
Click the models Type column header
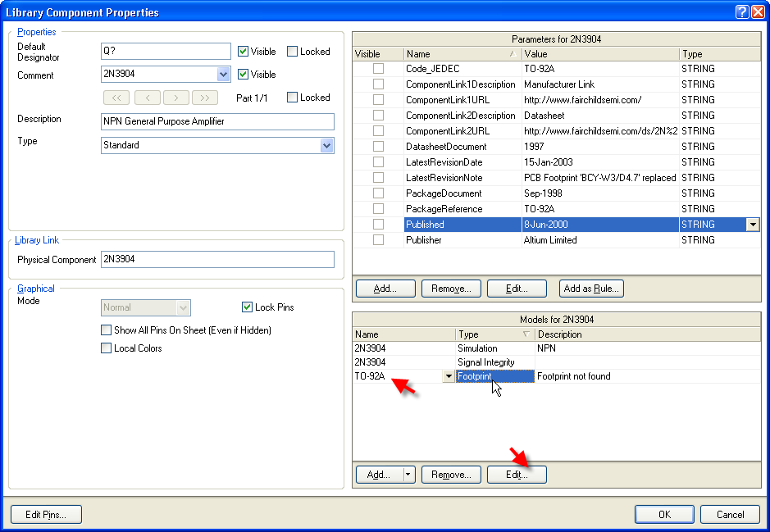(x=494, y=334)
